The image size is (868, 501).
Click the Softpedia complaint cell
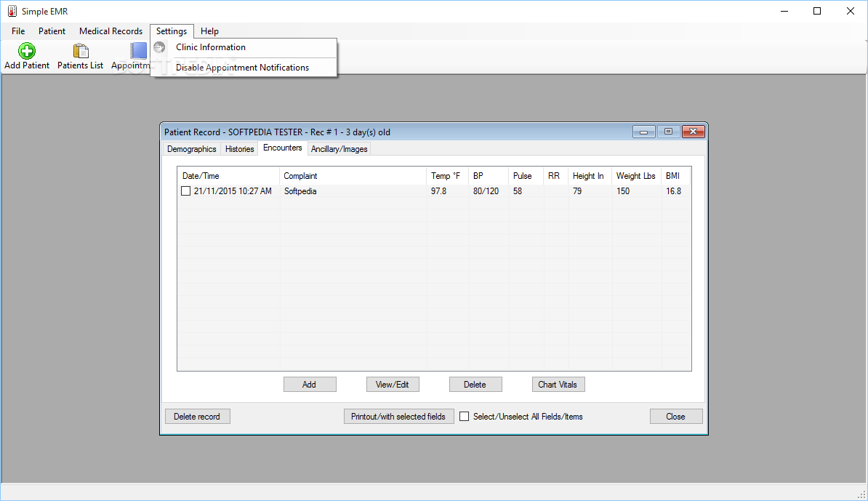[300, 191]
